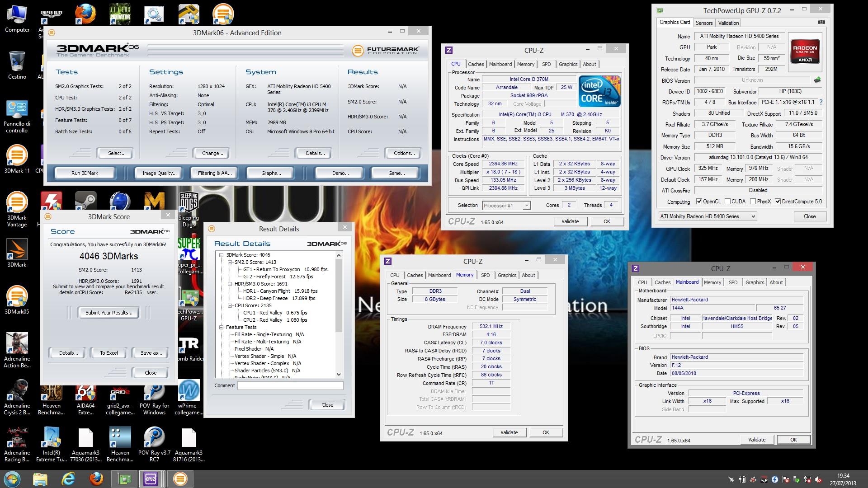This screenshot has height=488, width=868.
Task: Click the Filtering & AA button
Action: click(x=215, y=173)
